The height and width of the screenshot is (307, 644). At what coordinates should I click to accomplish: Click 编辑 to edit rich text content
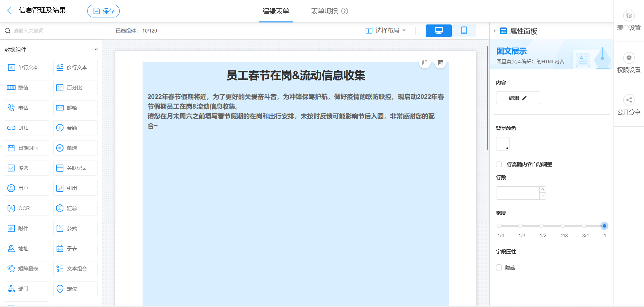tap(518, 98)
